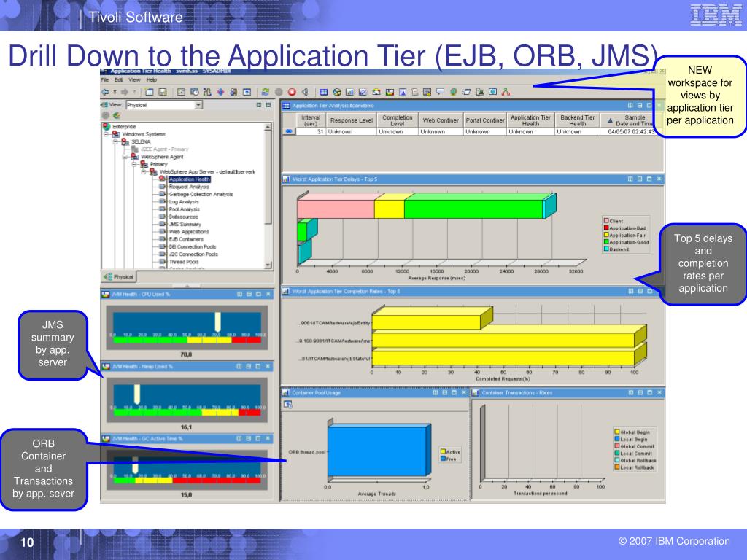Image resolution: width=747 pixels, height=560 pixels.
Task: Click the New Window toolbar icon
Action: (x=149, y=92)
